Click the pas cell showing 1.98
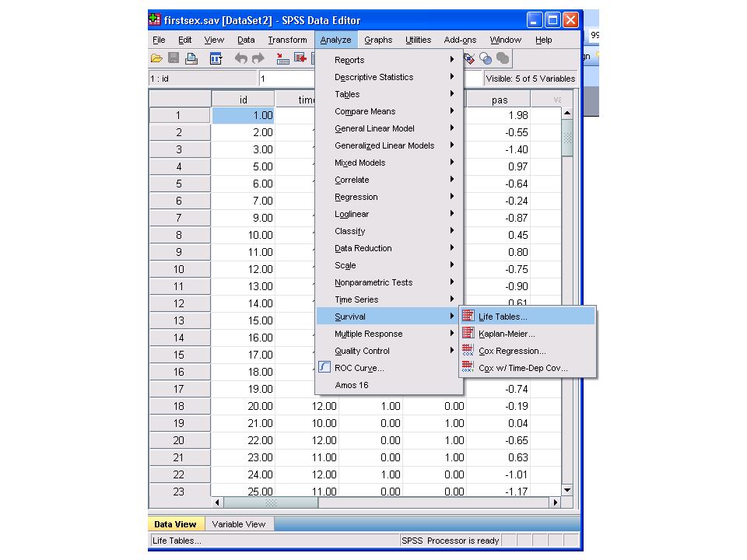 [x=499, y=115]
